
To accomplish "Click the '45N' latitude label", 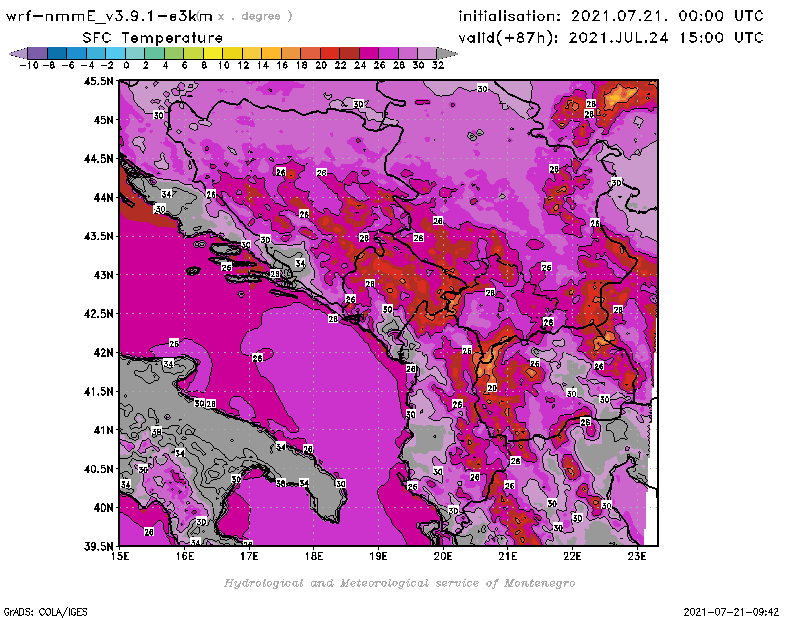I will [103, 120].
